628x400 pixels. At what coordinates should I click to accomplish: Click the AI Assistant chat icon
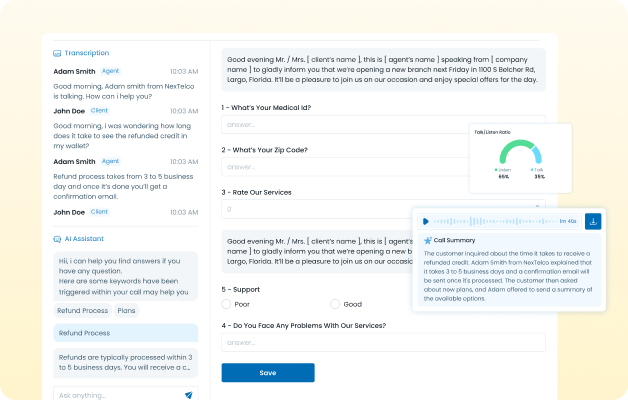pos(57,239)
